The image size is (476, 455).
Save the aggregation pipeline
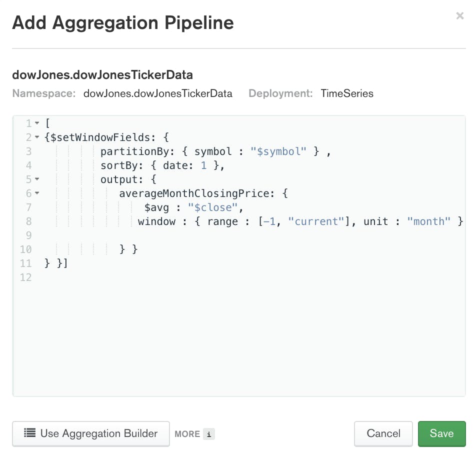441,433
